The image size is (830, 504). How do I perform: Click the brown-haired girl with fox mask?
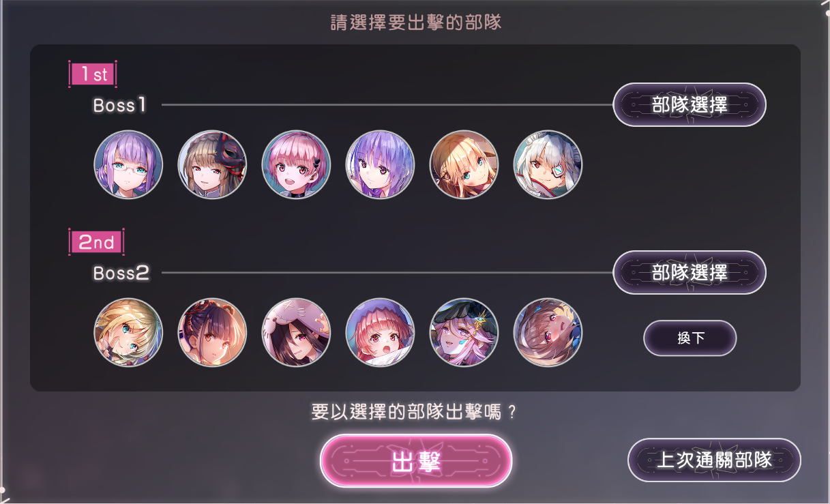pyautogui.click(x=212, y=164)
